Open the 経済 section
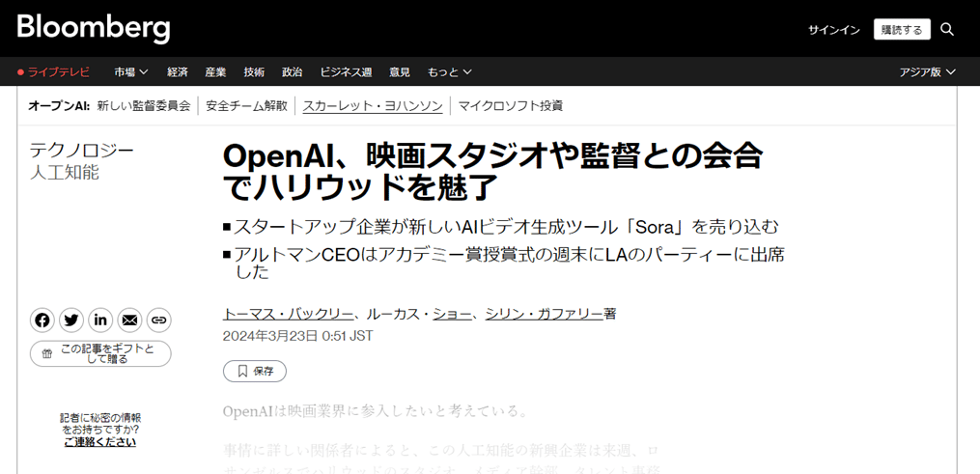 (x=178, y=71)
